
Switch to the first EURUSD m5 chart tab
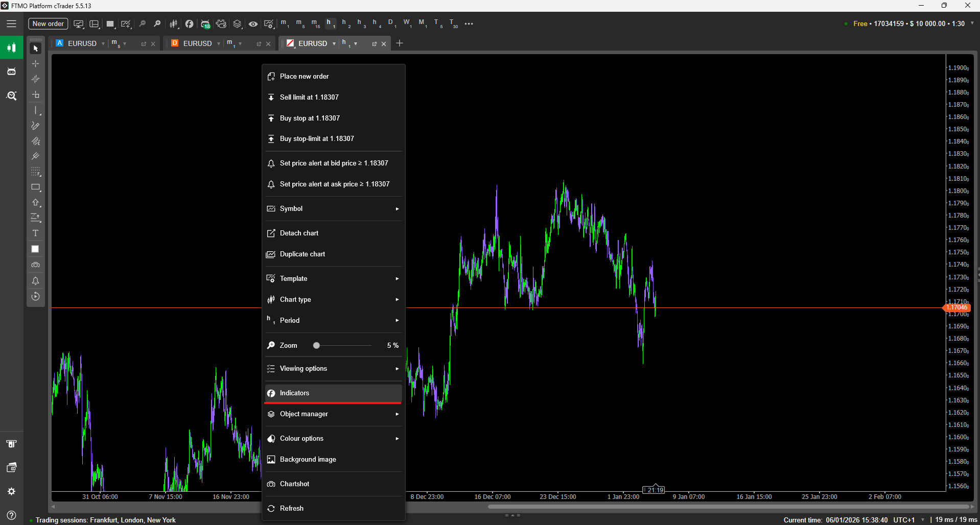tap(83, 43)
